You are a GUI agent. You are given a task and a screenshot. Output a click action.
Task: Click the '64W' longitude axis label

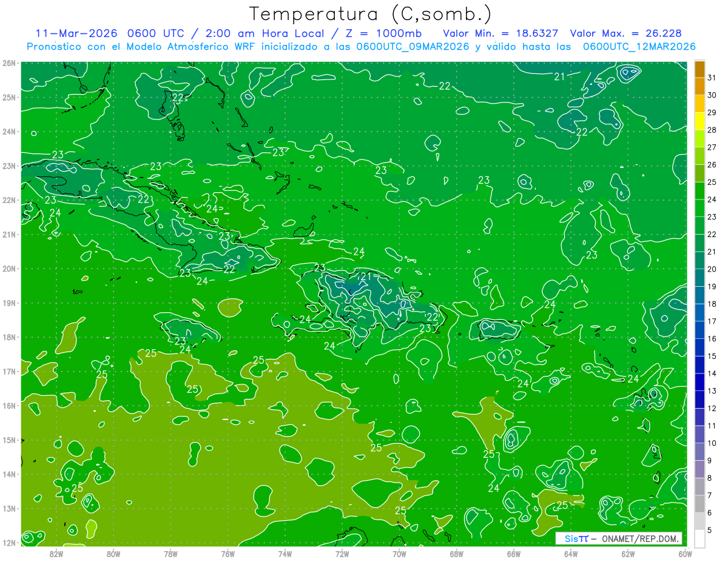coord(570,554)
